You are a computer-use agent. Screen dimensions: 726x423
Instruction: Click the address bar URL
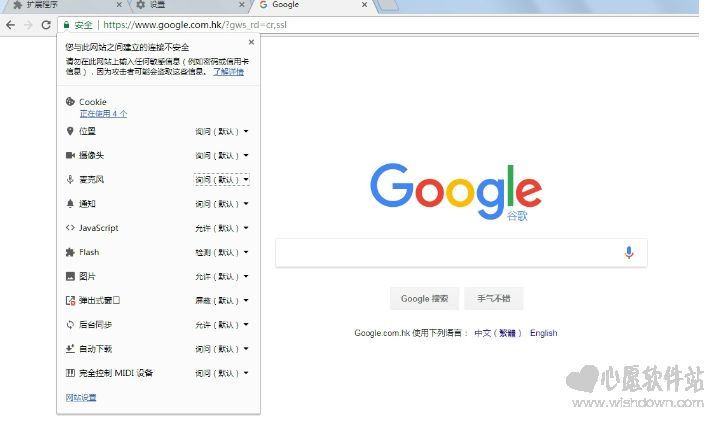[x=195, y=25]
